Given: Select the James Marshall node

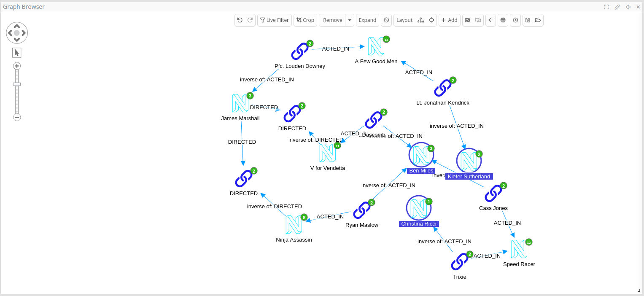Looking at the screenshot, I should (240, 103).
